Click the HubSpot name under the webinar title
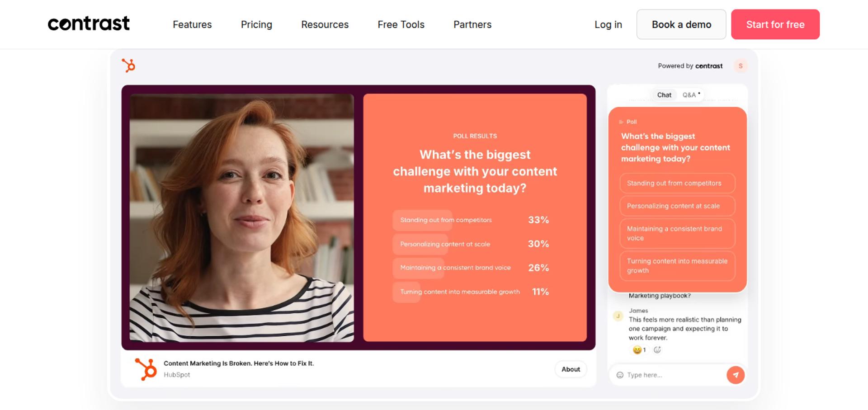 point(177,375)
